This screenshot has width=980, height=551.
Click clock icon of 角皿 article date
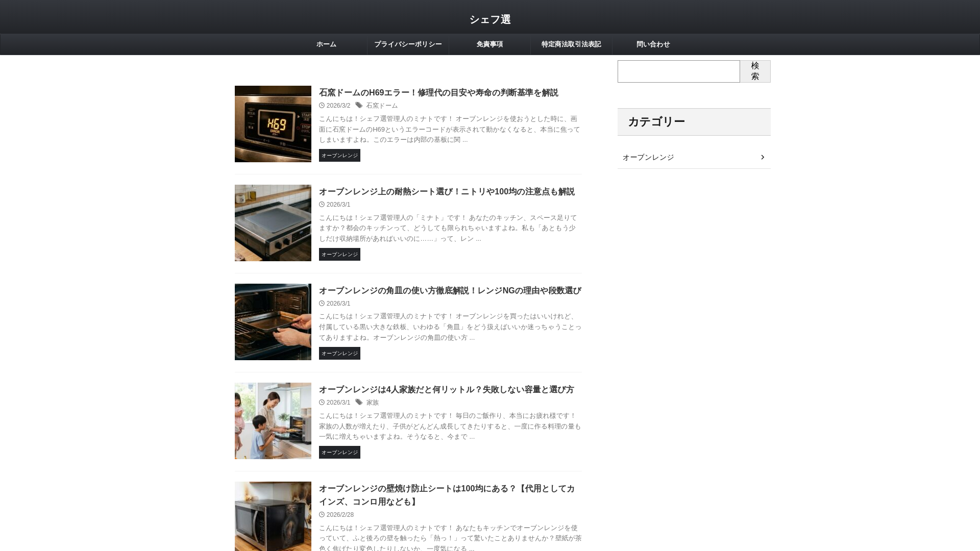point(322,304)
